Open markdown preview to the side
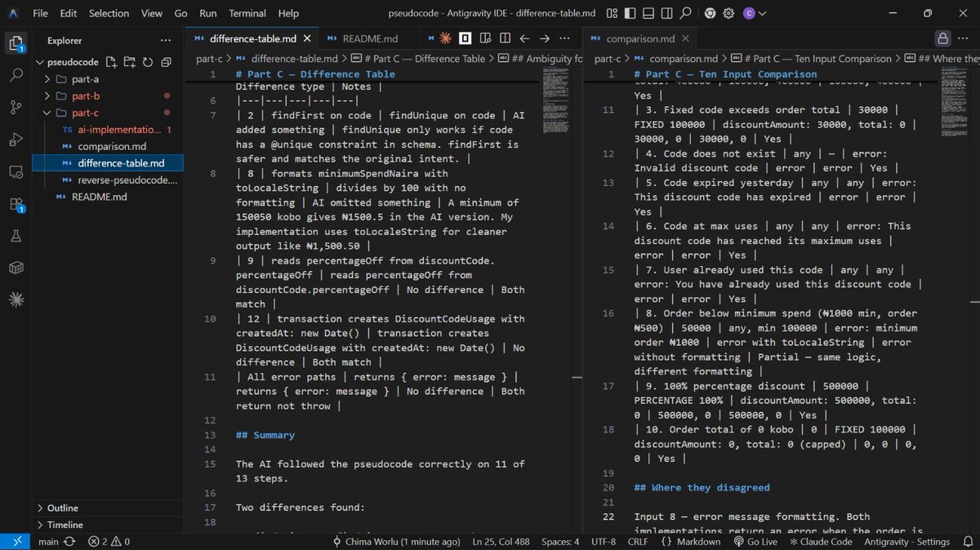Screen dimensions: 980x550 (x=484, y=38)
